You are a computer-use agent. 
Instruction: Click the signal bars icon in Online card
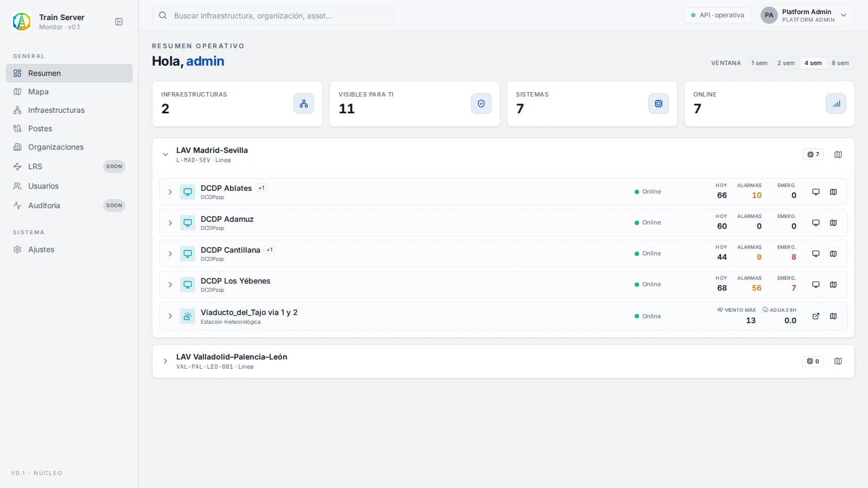click(x=836, y=104)
